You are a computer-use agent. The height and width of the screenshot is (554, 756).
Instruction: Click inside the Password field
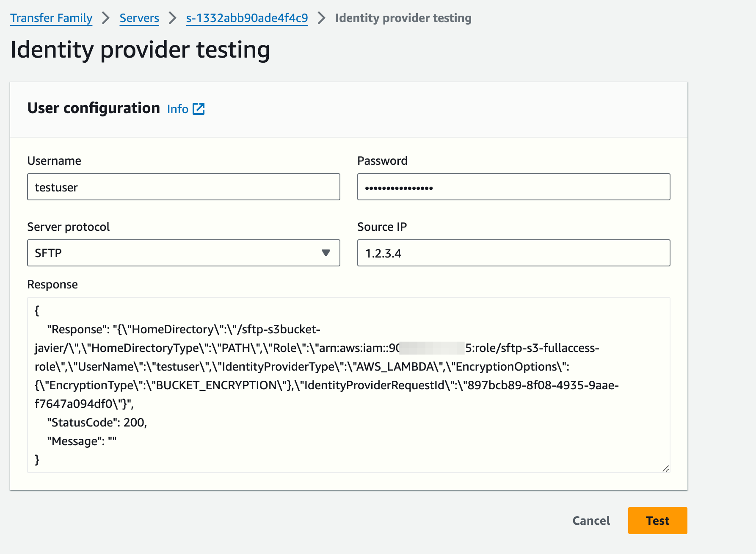tap(513, 187)
